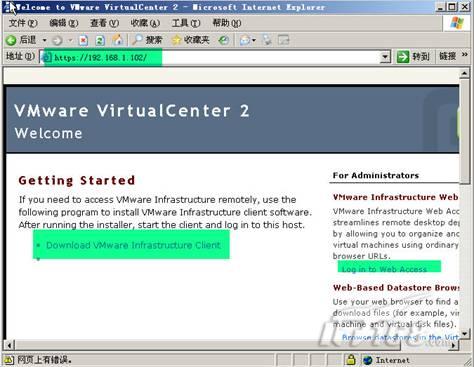Click the Welcome text in banner

49,133
